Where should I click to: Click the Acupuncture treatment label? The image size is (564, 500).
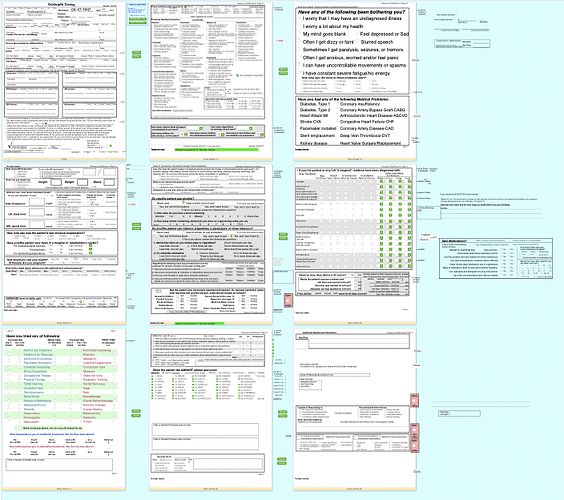point(32,413)
